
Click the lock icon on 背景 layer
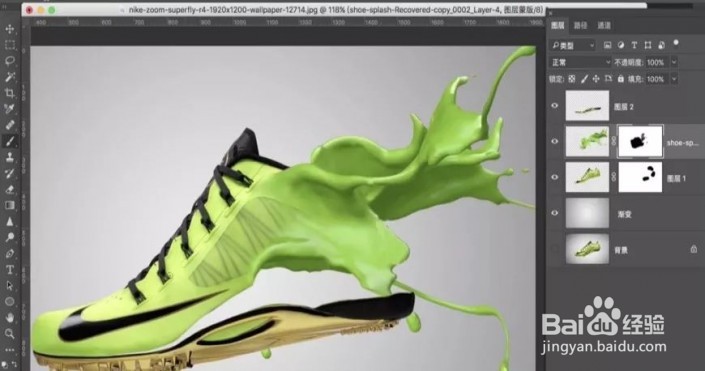[694, 249]
